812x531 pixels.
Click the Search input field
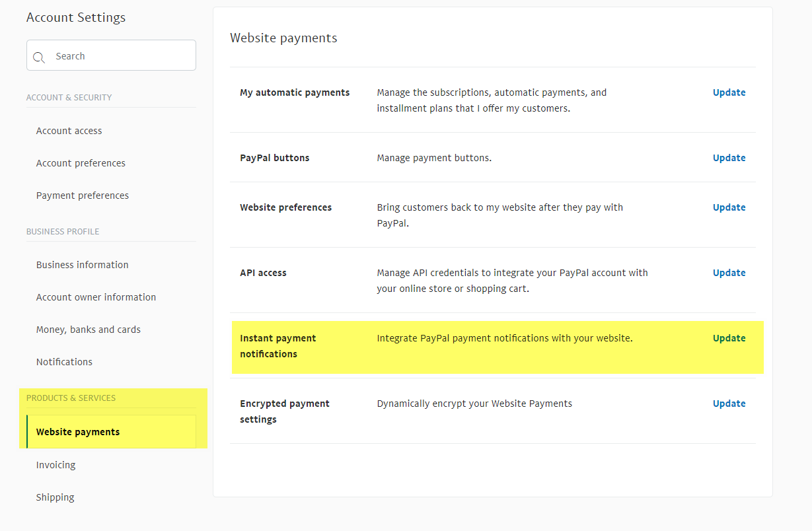[119, 56]
